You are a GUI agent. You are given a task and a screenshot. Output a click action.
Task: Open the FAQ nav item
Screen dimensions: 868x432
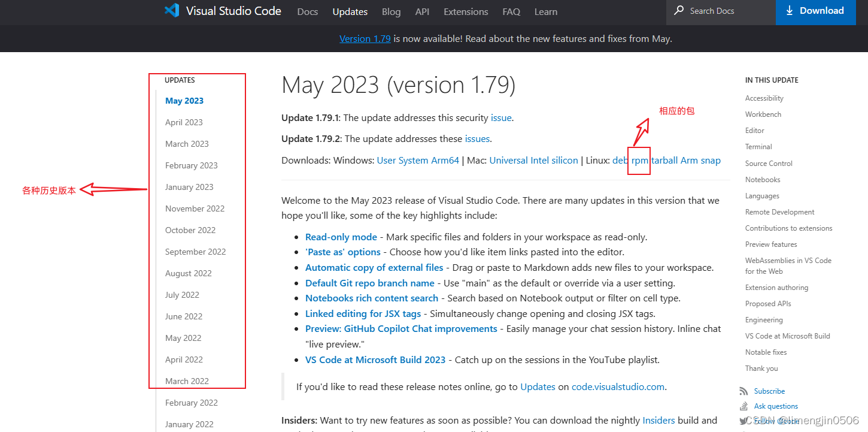tap(511, 11)
